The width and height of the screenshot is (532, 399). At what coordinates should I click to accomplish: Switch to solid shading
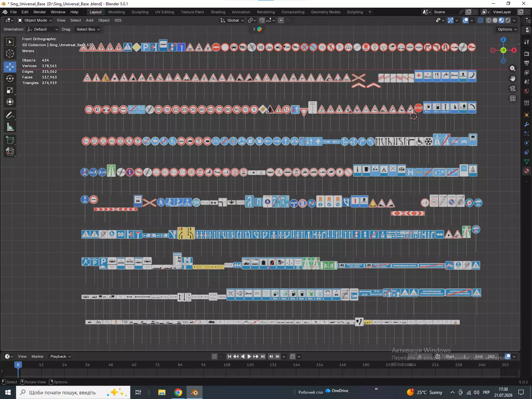(x=495, y=20)
